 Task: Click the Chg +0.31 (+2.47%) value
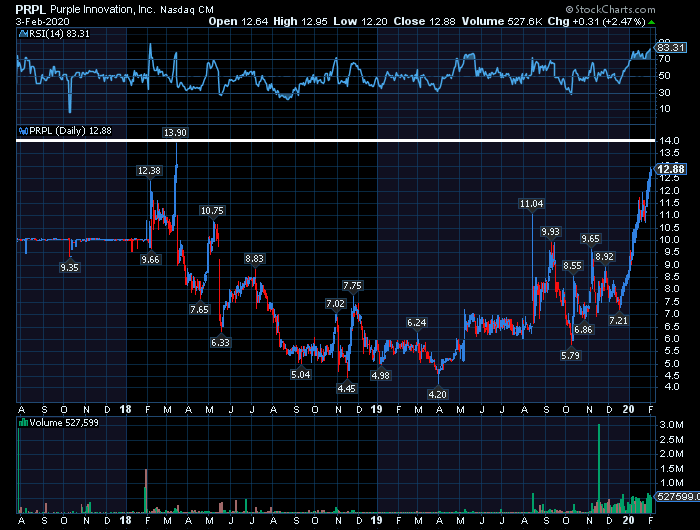point(597,21)
